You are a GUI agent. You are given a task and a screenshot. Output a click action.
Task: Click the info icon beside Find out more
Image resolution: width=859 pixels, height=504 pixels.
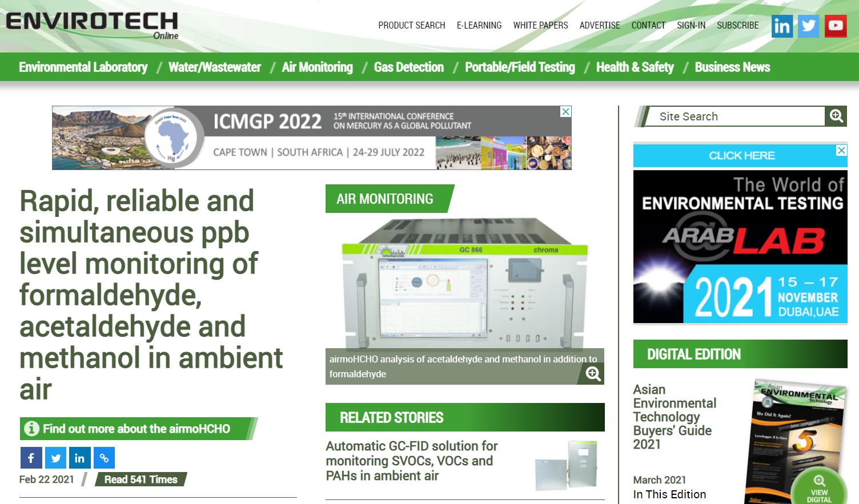31,429
